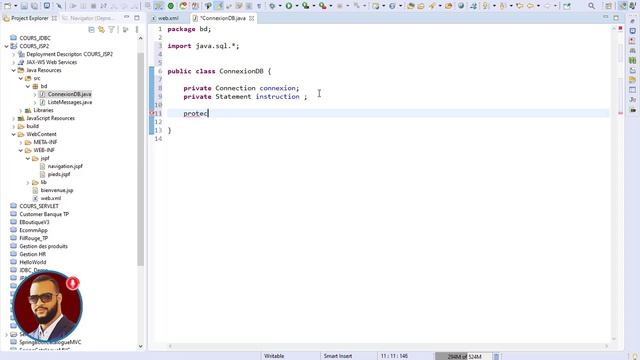Click the Project Explorer vertical scrollbar
The width and height of the screenshot is (640, 360).
click(140, 159)
